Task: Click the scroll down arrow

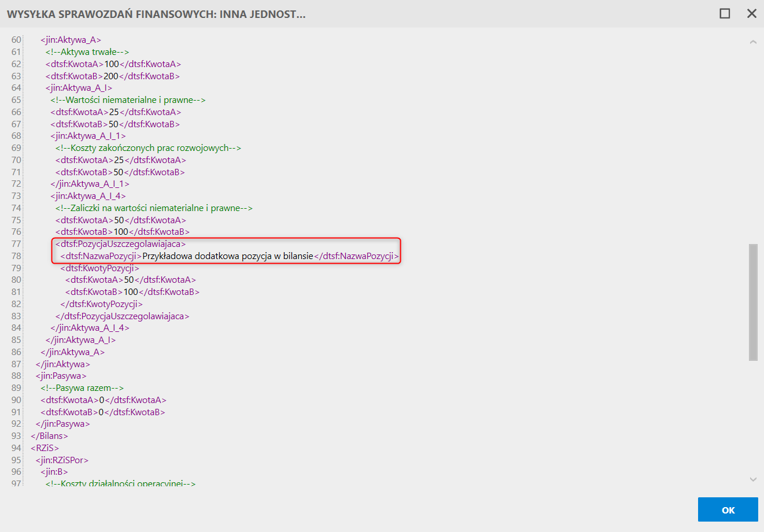Action: coord(753,479)
